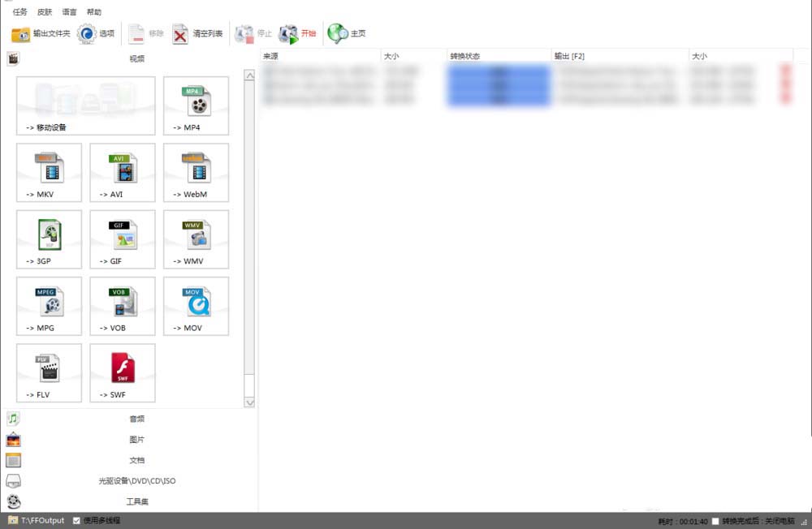Click the format panel scroll up arrow
Viewport: 812px width, 529px height.
[x=249, y=75]
